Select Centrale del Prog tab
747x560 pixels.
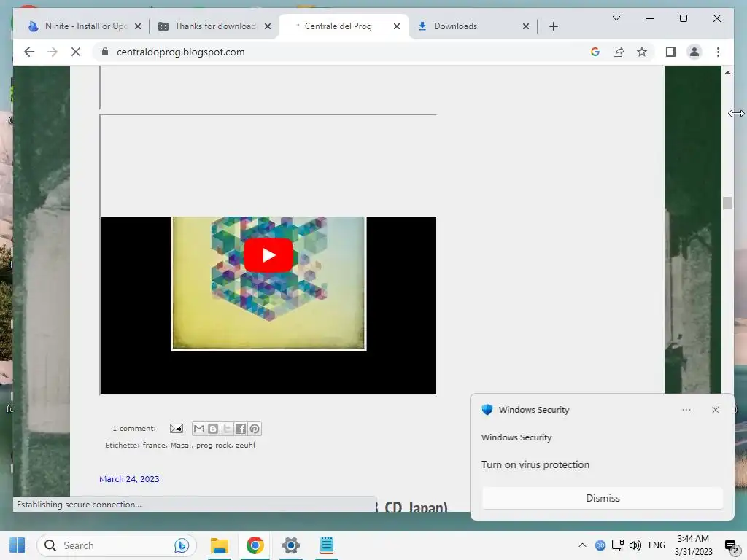point(338,26)
